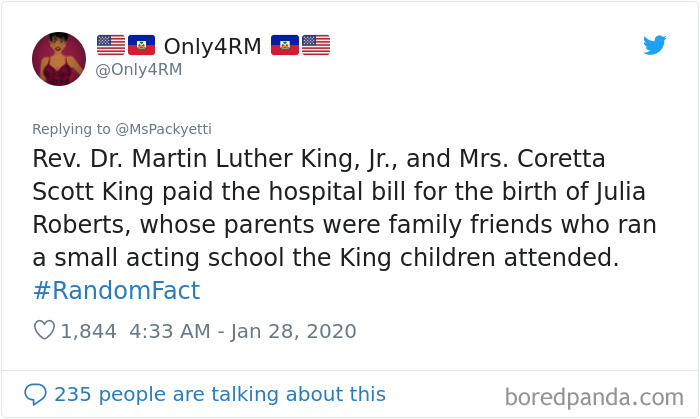Click the 1,844 likes count
This screenshot has height=419, width=700.
(x=88, y=330)
